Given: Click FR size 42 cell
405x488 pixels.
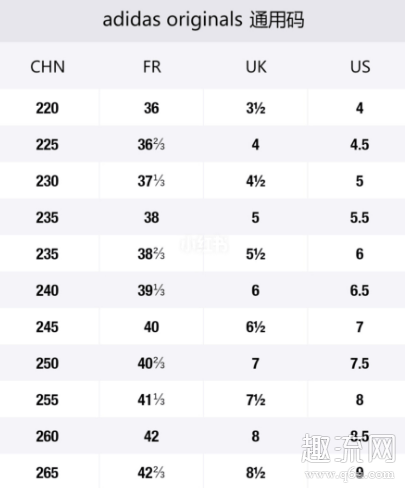Looking at the screenshot, I should (151, 436).
